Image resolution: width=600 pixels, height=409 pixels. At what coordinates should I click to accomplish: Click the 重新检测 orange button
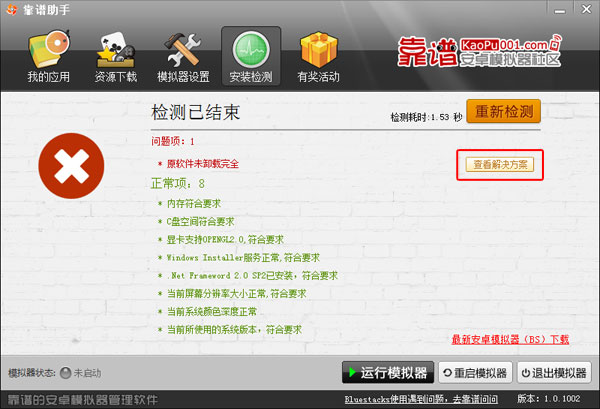503,111
